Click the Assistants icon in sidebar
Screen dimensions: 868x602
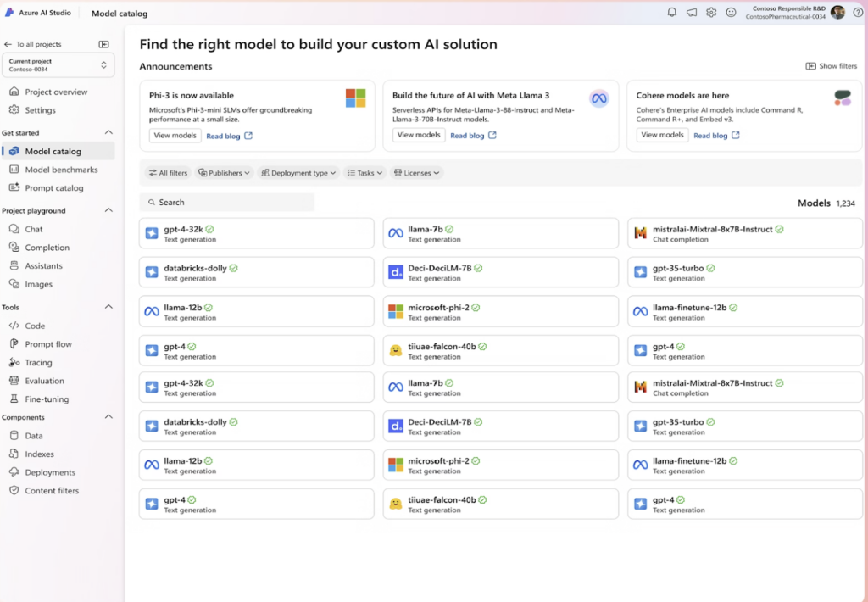[14, 266]
